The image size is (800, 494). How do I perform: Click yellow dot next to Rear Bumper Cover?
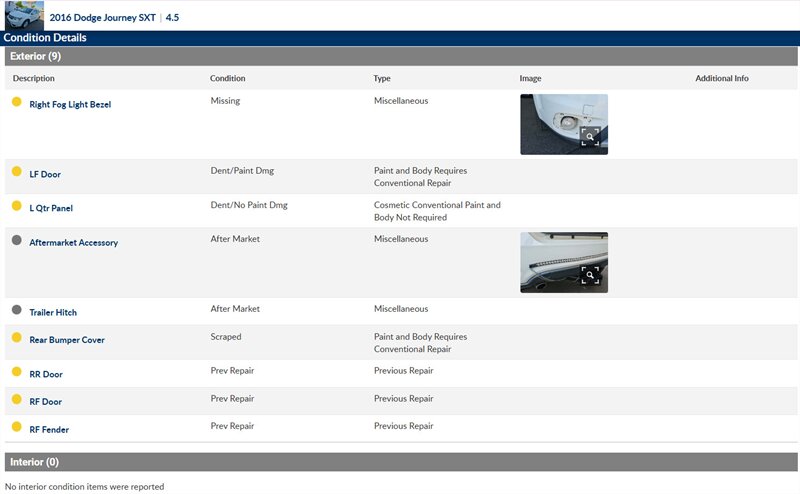coord(16,338)
